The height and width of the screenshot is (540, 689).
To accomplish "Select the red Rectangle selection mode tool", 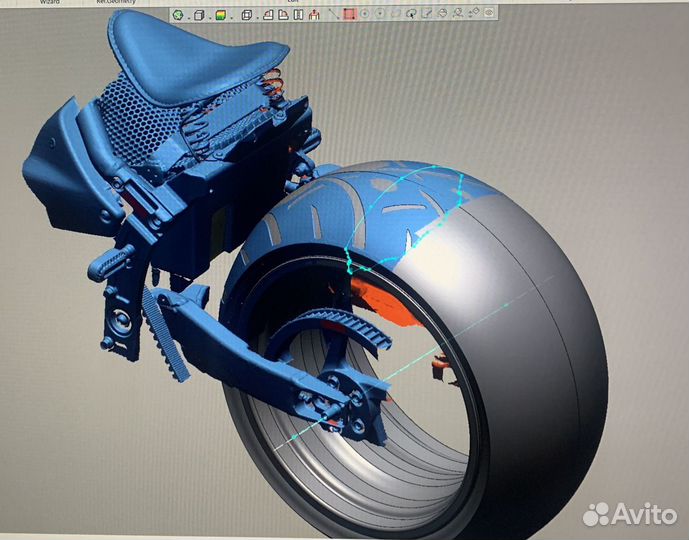I will [x=349, y=14].
